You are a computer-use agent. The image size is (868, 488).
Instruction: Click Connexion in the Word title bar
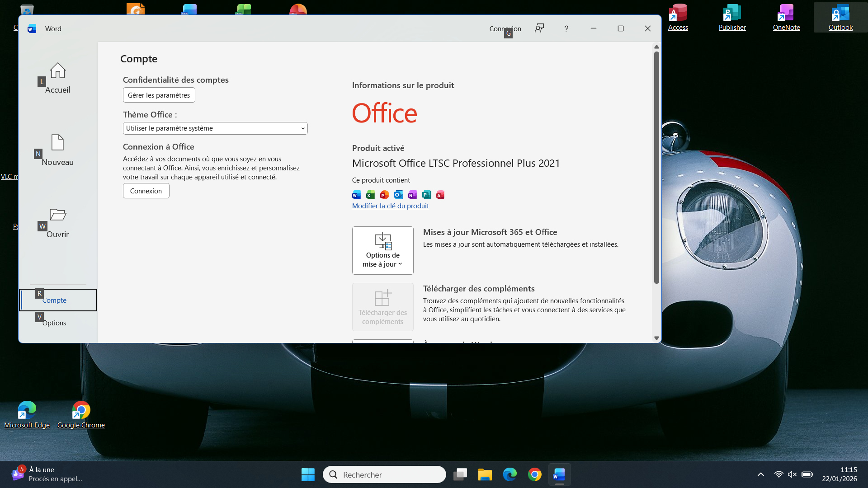pyautogui.click(x=505, y=28)
